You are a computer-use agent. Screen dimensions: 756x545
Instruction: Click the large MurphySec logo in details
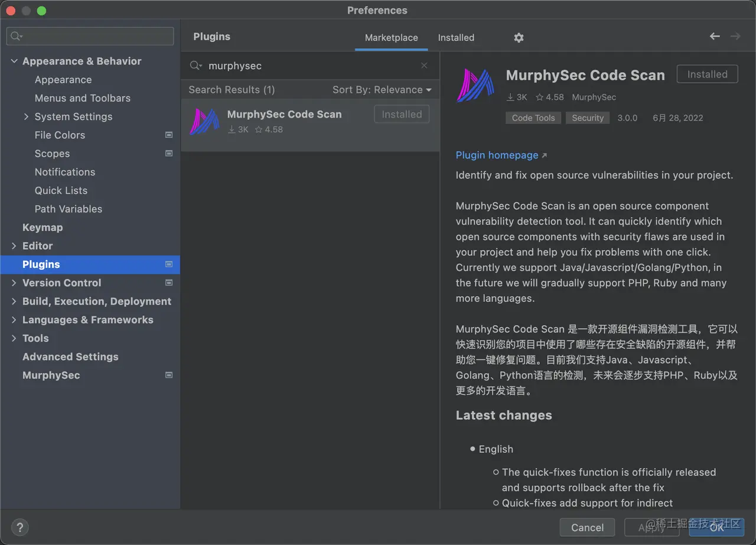[475, 86]
